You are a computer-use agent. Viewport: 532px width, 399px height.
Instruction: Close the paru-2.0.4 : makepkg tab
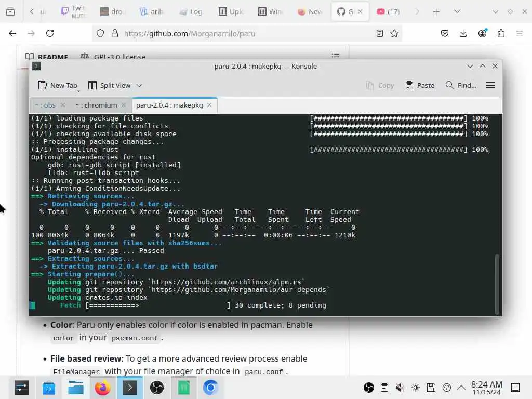209,105
